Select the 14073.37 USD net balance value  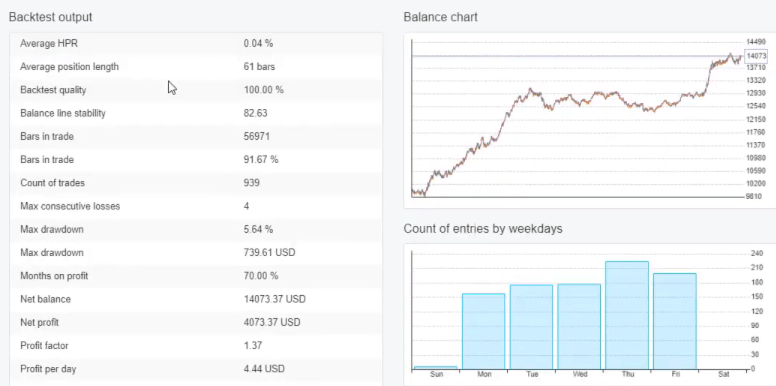tap(275, 299)
